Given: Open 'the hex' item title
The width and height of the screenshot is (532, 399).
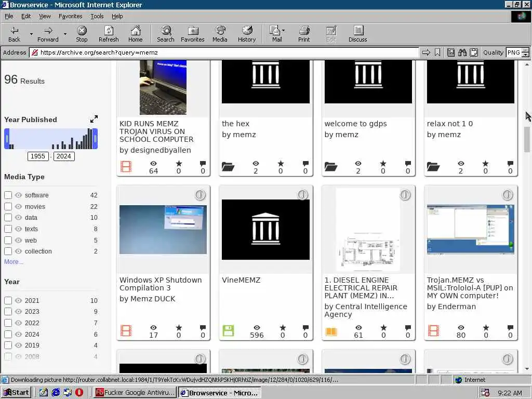Looking at the screenshot, I should tap(235, 124).
